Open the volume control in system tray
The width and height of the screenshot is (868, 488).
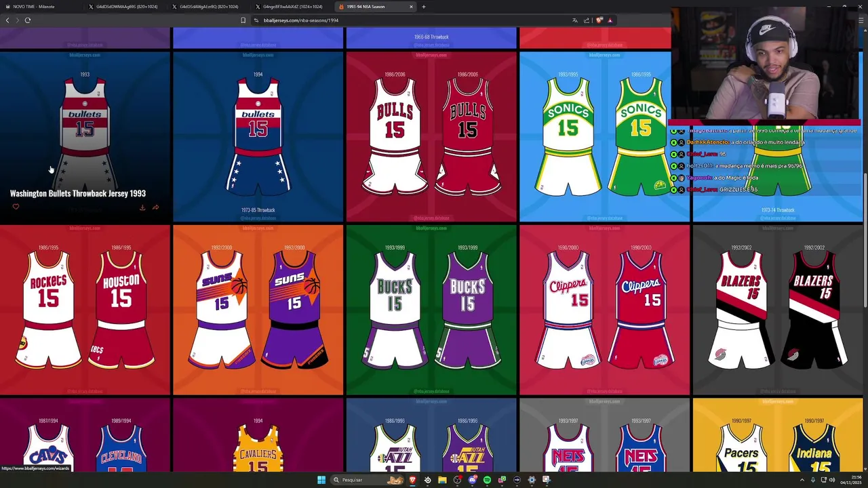[832, 480]
